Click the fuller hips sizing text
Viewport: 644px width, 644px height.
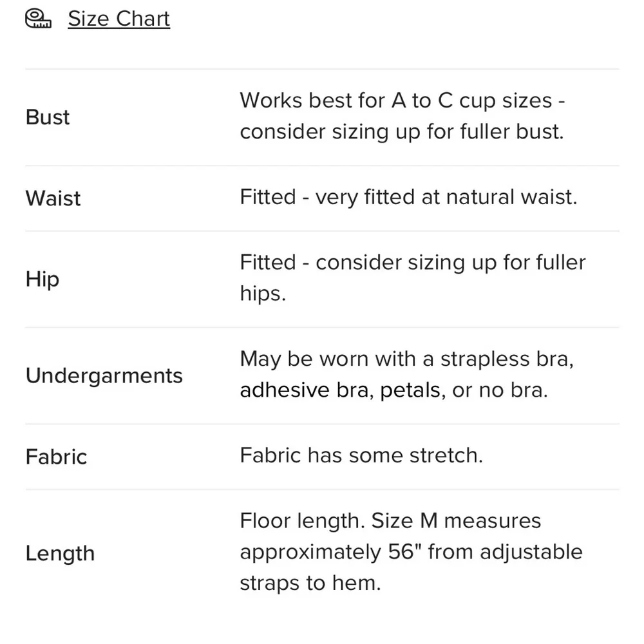[413, 278]
